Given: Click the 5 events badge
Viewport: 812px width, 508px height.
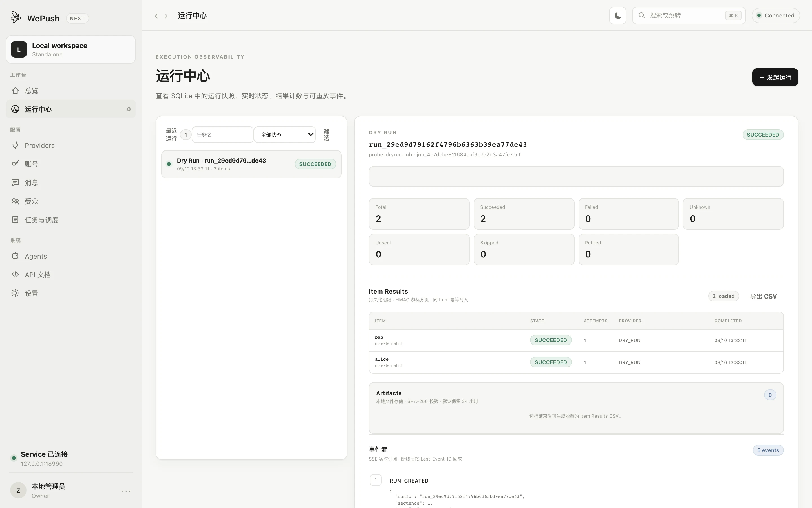Looking at the screenshot, I should tap(768, 450).
